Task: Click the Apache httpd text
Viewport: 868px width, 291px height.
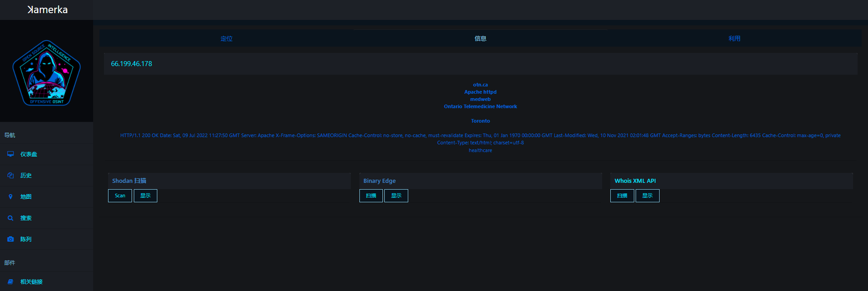Action: [x=481, y=92]
